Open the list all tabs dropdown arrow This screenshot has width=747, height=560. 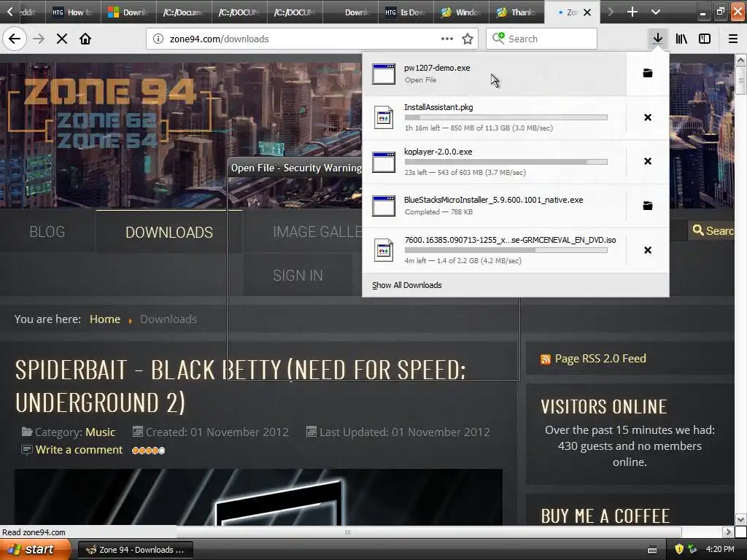(x=656, y=12)
